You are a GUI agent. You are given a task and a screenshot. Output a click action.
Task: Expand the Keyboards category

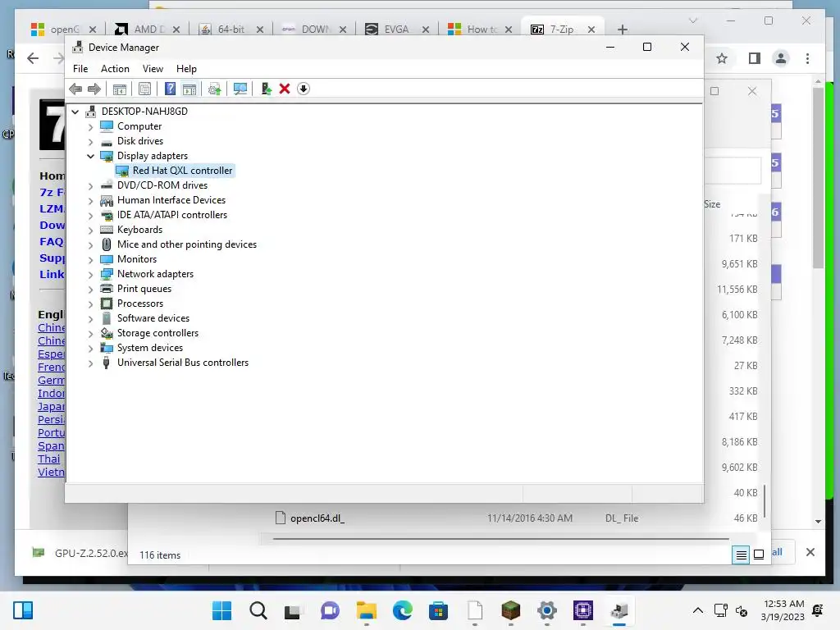click(x=90, y=231)
